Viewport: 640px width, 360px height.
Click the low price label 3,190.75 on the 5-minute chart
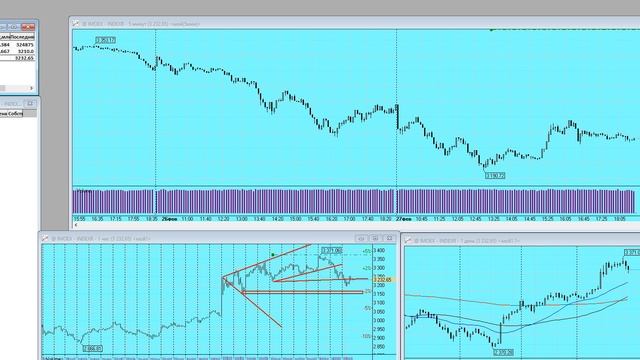tap(495, 176)
